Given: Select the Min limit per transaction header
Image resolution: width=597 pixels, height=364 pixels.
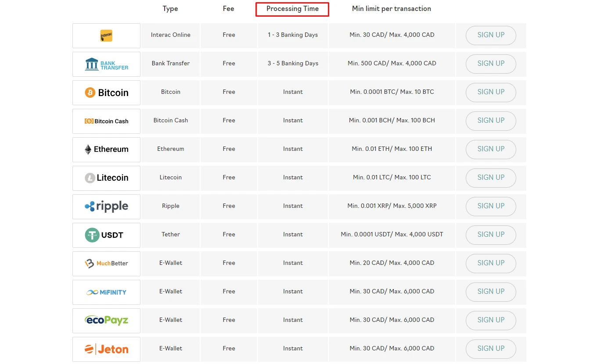Looking at the screenshot, I should [391, 9].
